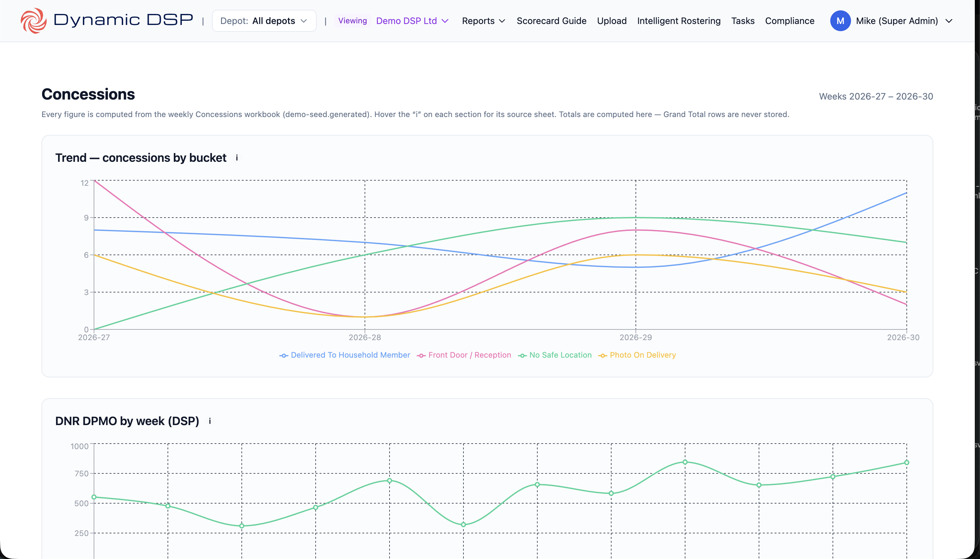Toggle Delivered To Household Member legend series
This screenshot has height=559, width=980.
coord(344,355)
